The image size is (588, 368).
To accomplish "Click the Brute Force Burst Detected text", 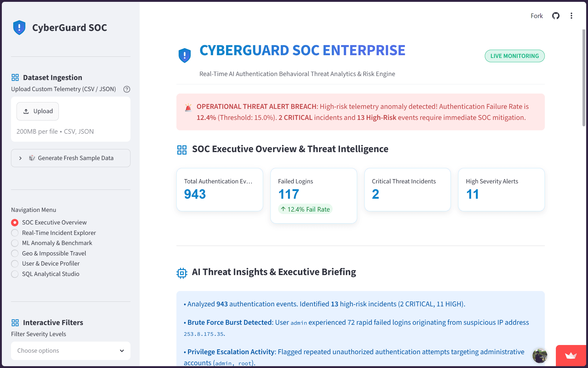I will [x=230, y=322].
